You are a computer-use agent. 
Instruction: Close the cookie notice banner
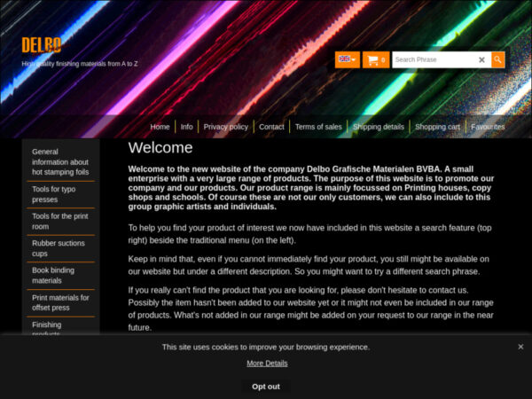[520, 347]
